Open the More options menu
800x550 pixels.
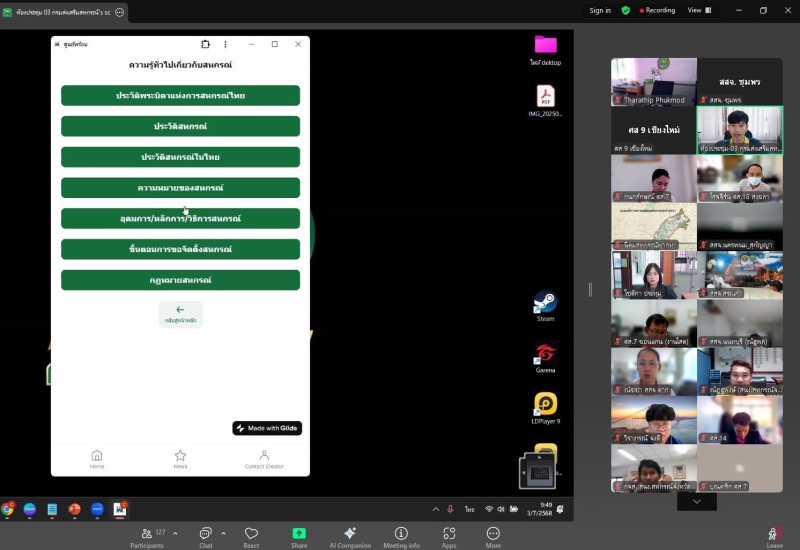click(493, 536)
